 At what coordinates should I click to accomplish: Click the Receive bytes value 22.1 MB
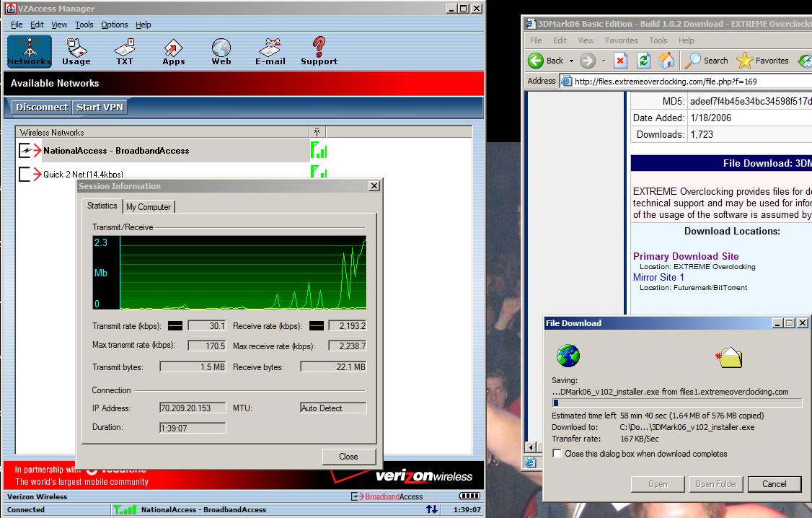tap(333, 366)
